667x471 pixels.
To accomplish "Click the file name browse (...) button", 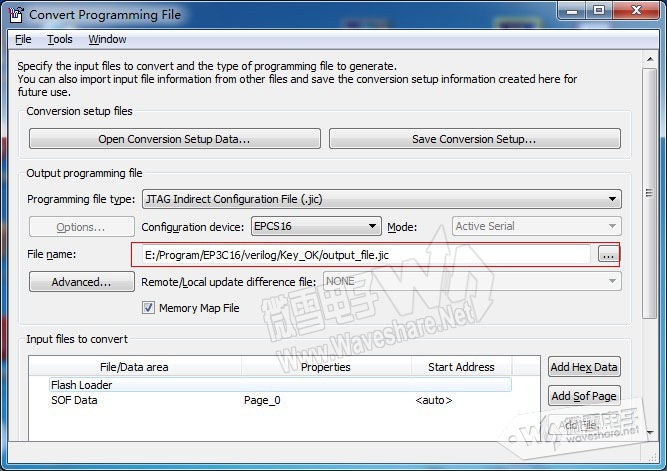I will click(607, 255).
